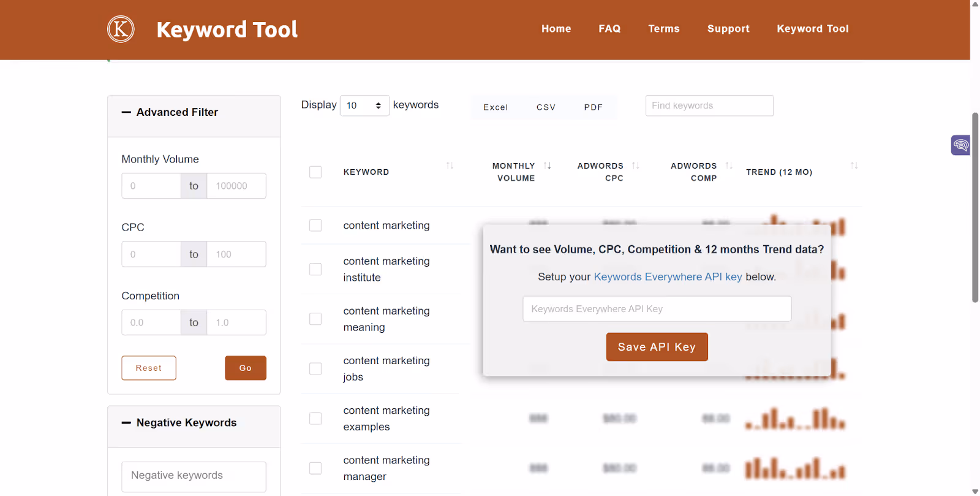980x496 pixels.
Task: Check the box for content marketing jobs
Action: click(315, 368)
